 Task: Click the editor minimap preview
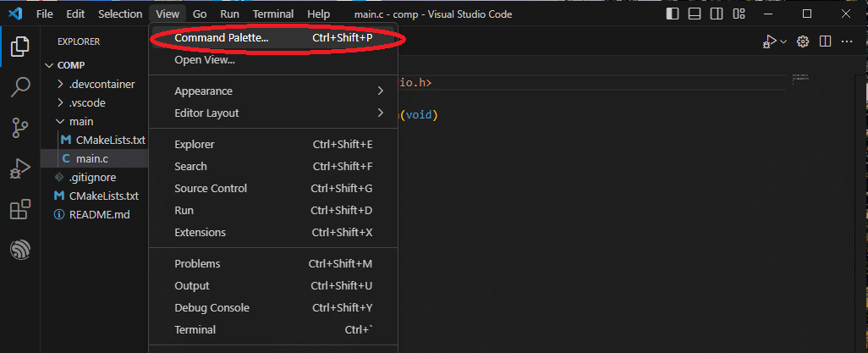pos(800,79)
